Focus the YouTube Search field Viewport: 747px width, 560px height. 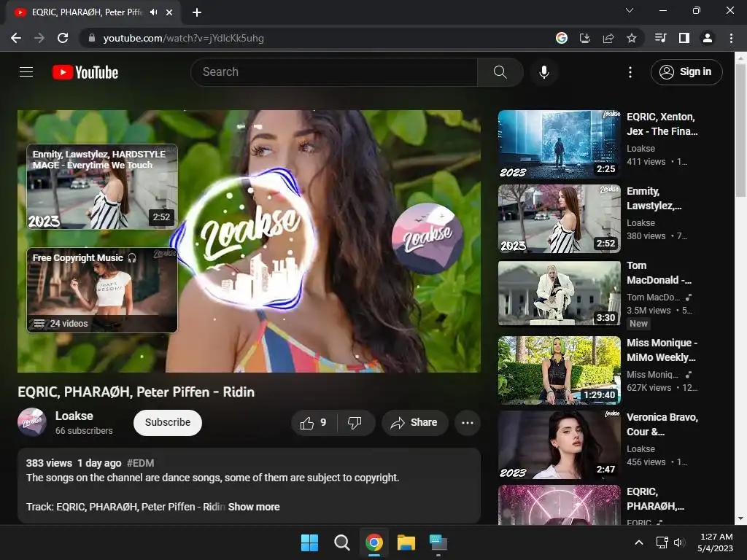pos(334,72)
